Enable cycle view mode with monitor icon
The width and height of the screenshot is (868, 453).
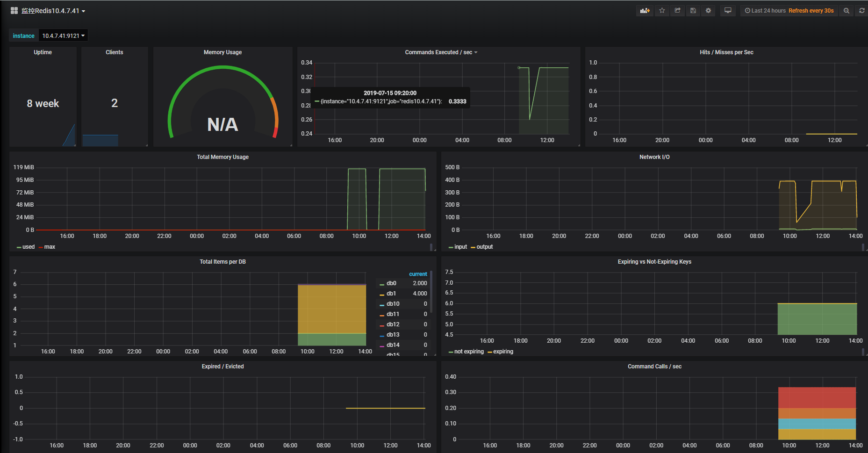tap(728, 10)
